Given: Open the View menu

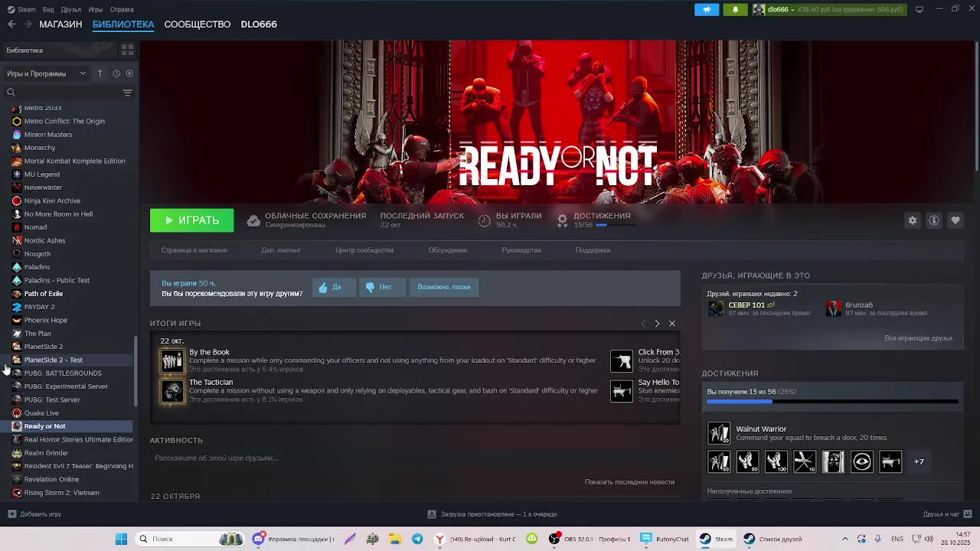Looking at the screenshot, I should 48,9.
